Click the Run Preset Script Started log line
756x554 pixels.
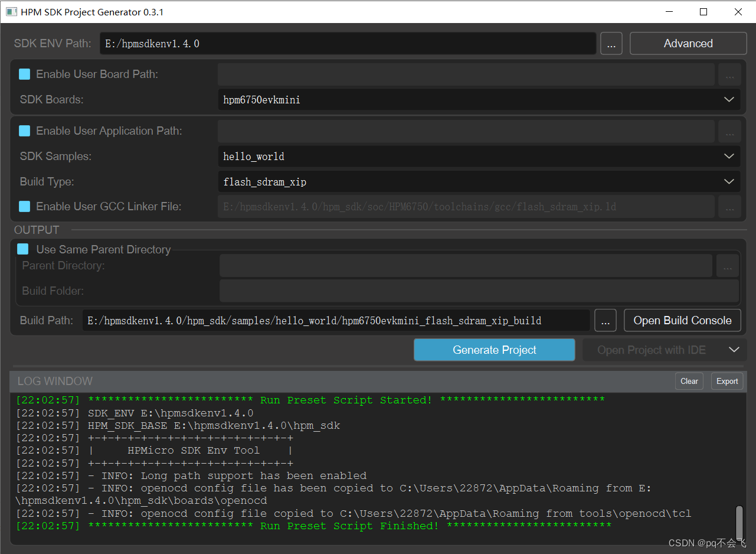(310, 400)
